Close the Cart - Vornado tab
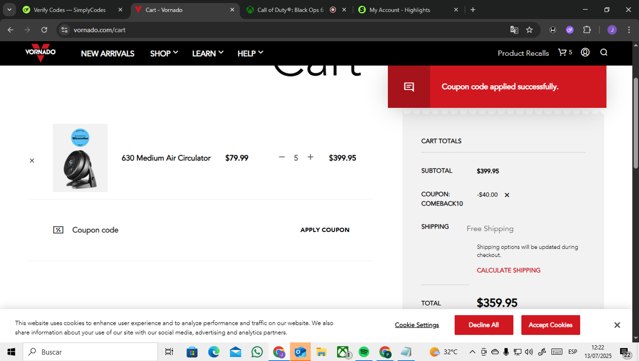 point(232,10)
